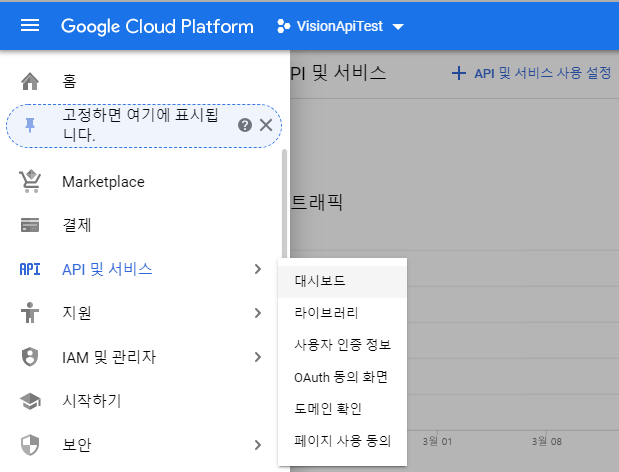
Task: Click the IAM shield person icon
Action: 30,357
